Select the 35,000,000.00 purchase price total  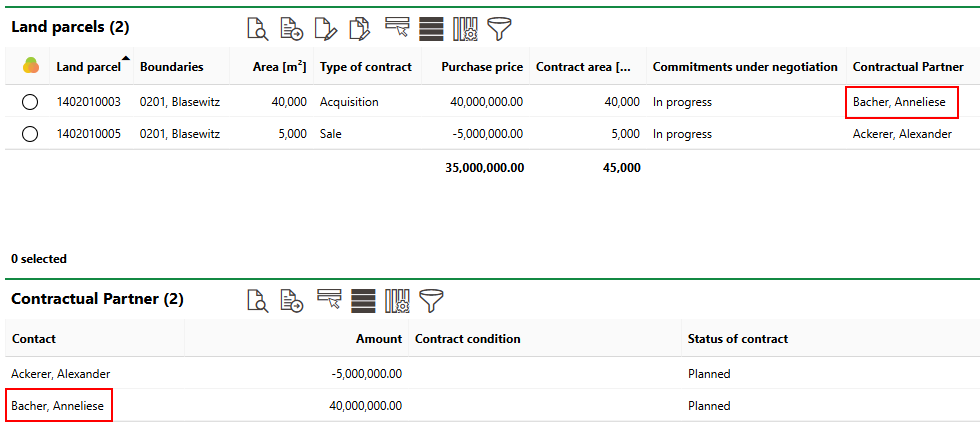tap(484, 167)
